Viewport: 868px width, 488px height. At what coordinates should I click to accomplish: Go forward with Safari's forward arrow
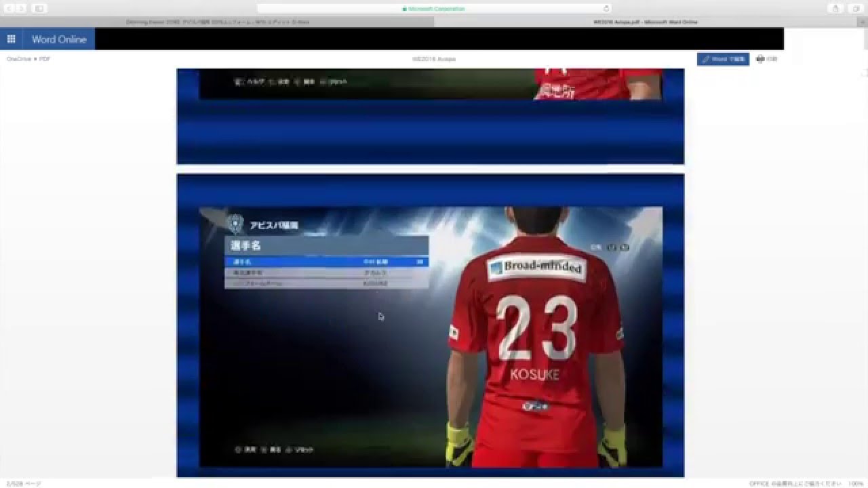(x=22, y=8)
